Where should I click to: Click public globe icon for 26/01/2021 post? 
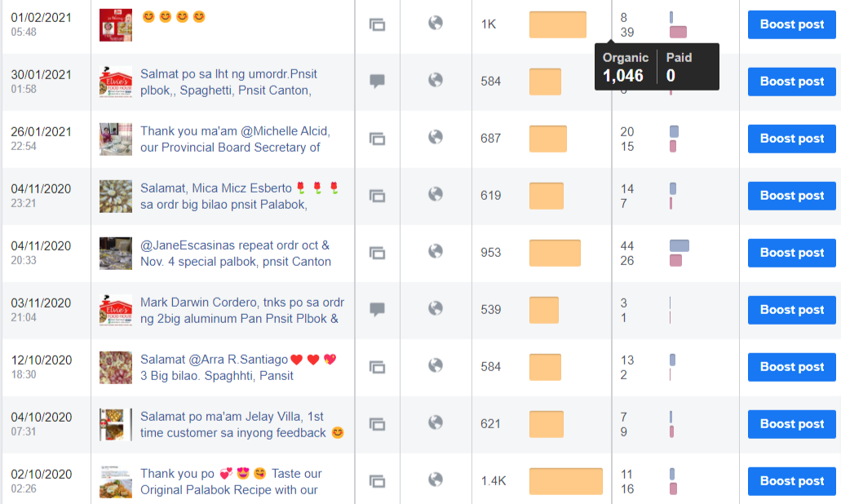point(436,137)
